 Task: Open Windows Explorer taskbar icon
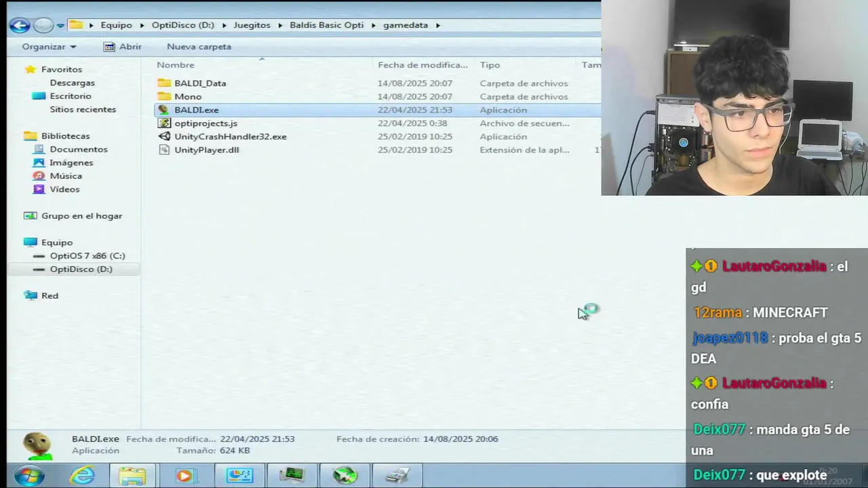(x=133, y=476)
